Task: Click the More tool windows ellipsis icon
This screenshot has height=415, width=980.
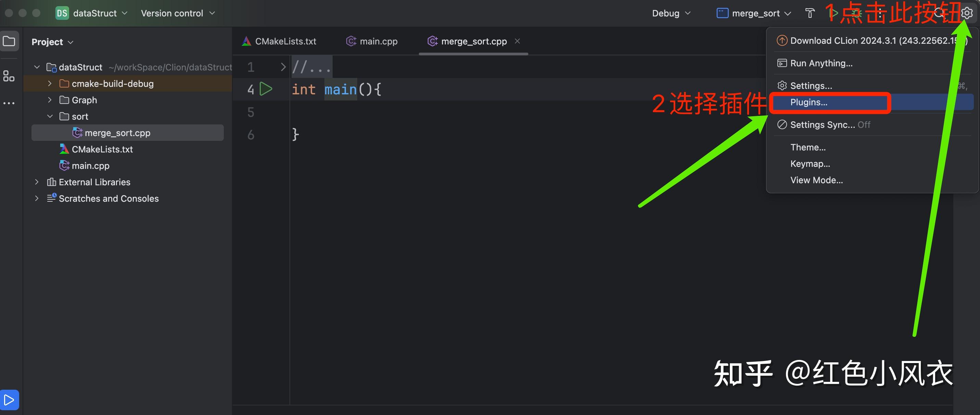Action: [x=9, y=103]
